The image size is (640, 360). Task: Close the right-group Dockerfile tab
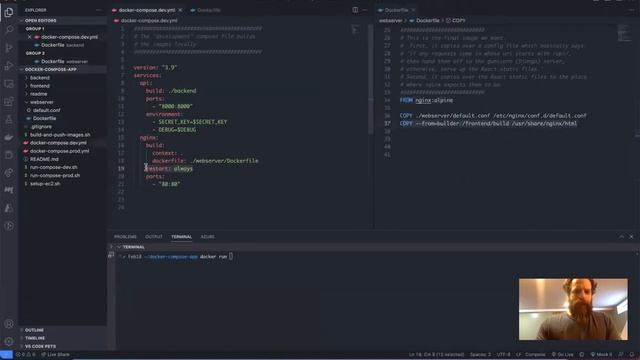tap(413, 10)
